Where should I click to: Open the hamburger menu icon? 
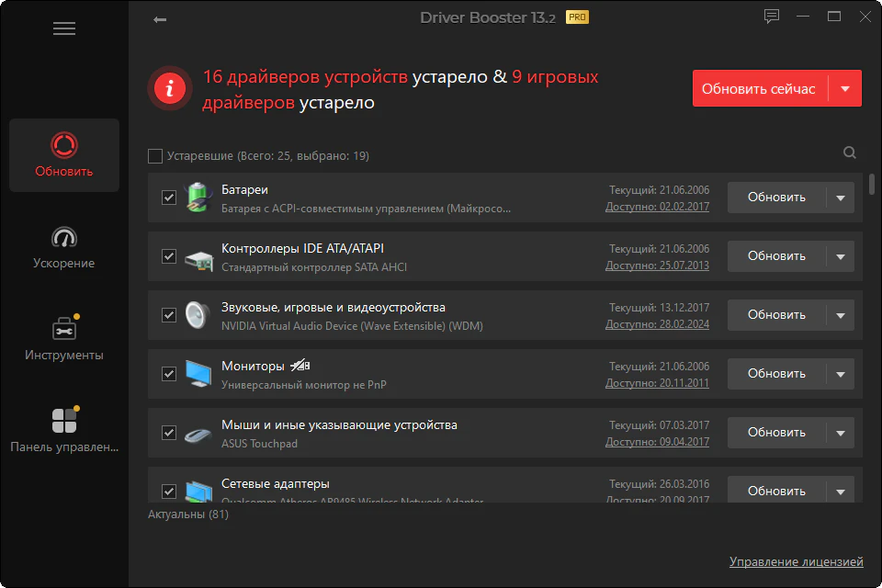64,28
